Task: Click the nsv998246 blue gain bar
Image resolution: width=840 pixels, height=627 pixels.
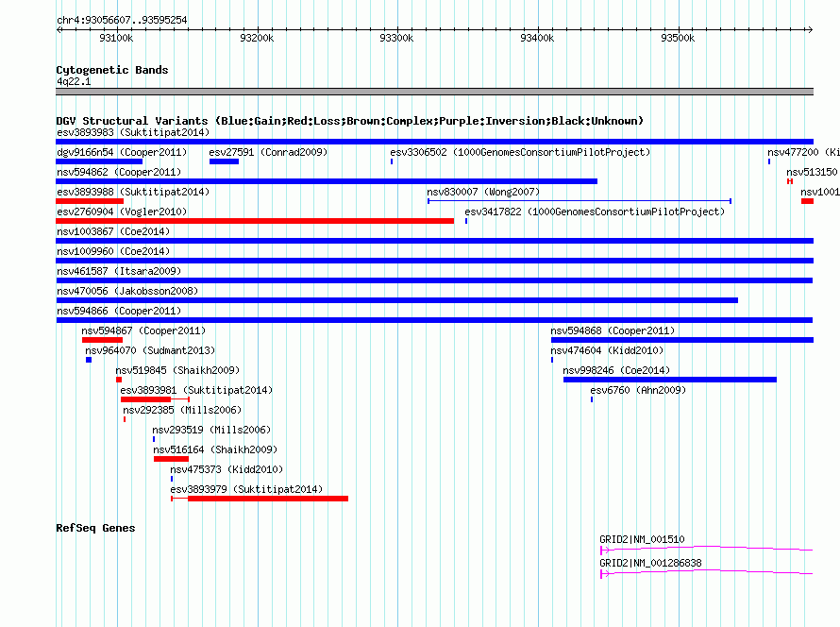Action: 670,380
